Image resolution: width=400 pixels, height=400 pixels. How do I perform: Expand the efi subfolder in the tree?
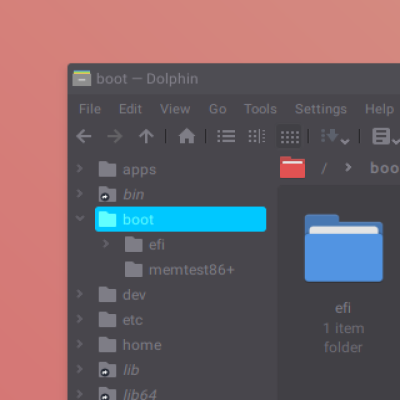106,244
